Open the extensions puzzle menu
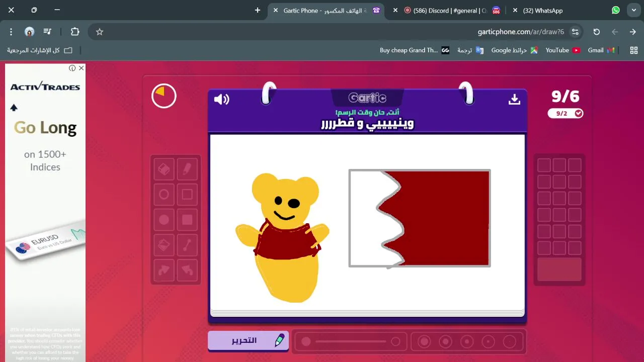The image size is (644, 362). point(75,32)
